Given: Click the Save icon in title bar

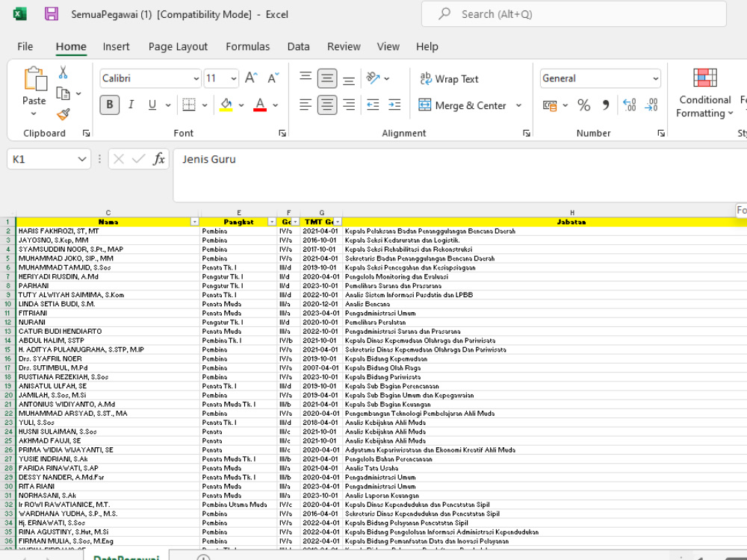Looking at the screenshot, I should point(52,13).
